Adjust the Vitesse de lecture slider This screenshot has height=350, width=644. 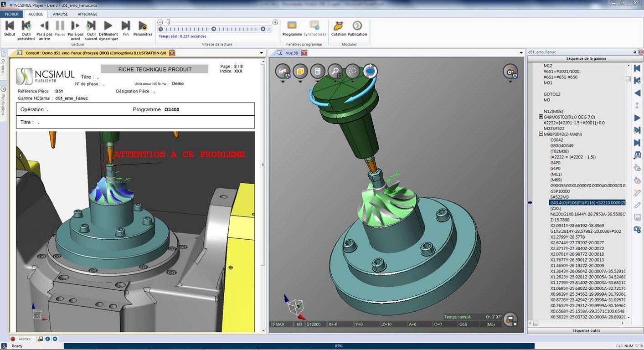168,22
